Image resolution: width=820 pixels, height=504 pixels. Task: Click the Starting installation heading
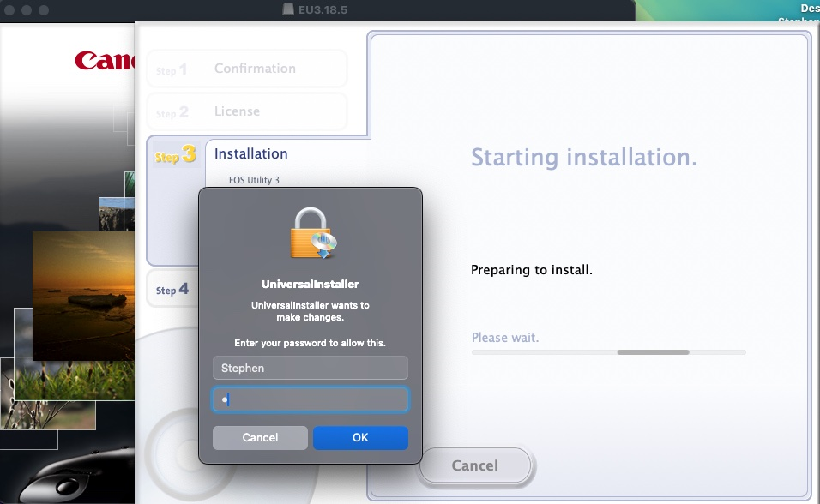(584, 158)
